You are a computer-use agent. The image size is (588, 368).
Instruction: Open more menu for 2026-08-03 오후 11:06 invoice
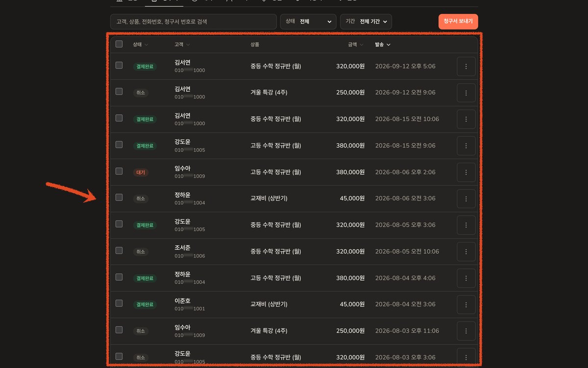click(x=466, y=331)
